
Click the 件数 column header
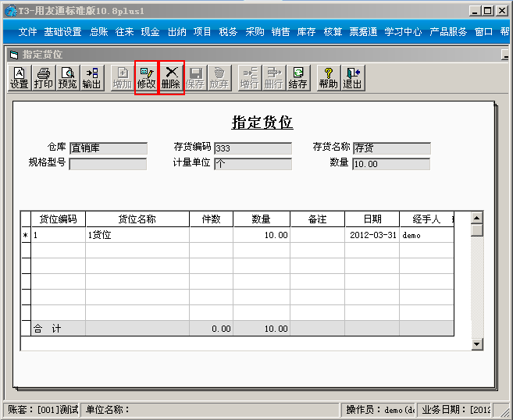point(212,219)
